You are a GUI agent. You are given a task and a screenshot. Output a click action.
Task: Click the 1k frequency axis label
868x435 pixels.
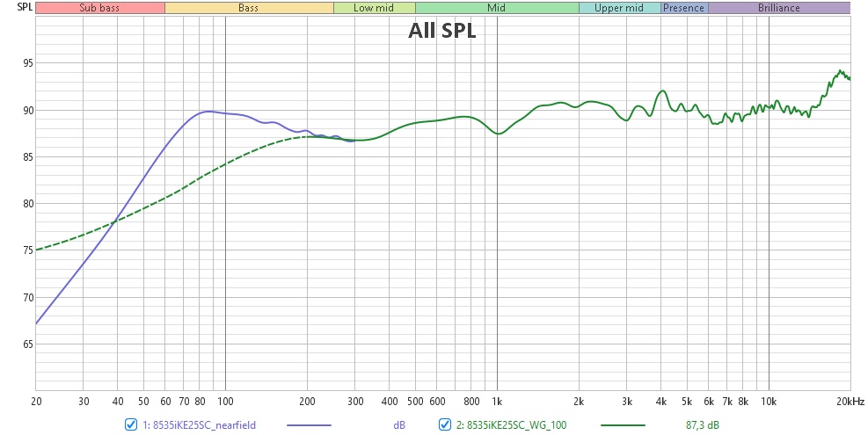[x=497, y=402]
